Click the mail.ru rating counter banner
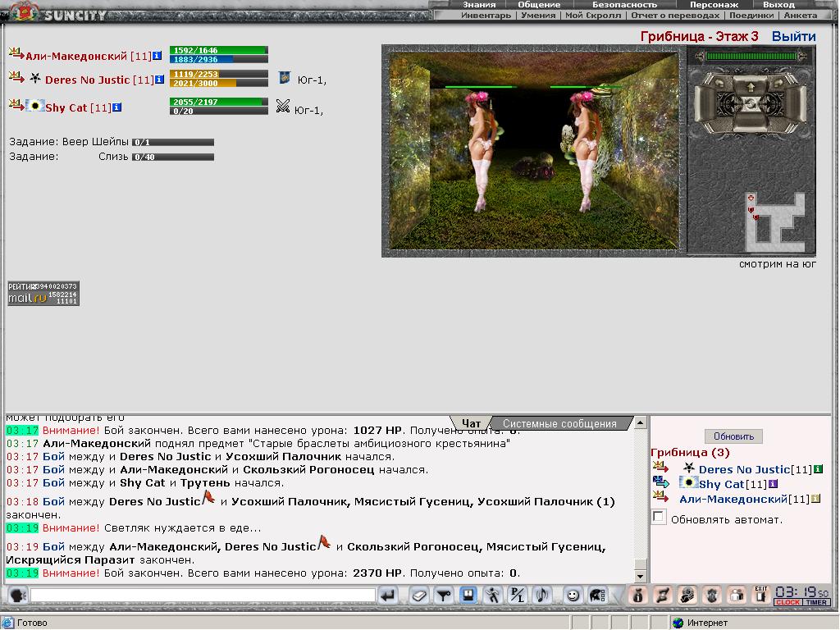840x630 pixels. coord(43,293)
